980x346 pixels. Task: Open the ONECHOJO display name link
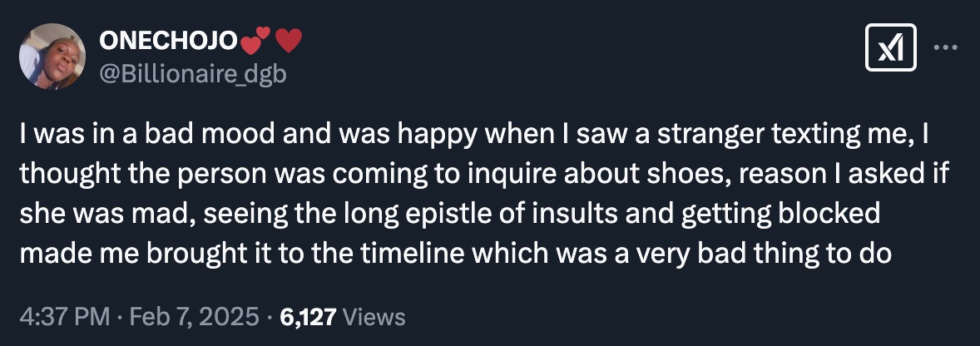[166, 42]
